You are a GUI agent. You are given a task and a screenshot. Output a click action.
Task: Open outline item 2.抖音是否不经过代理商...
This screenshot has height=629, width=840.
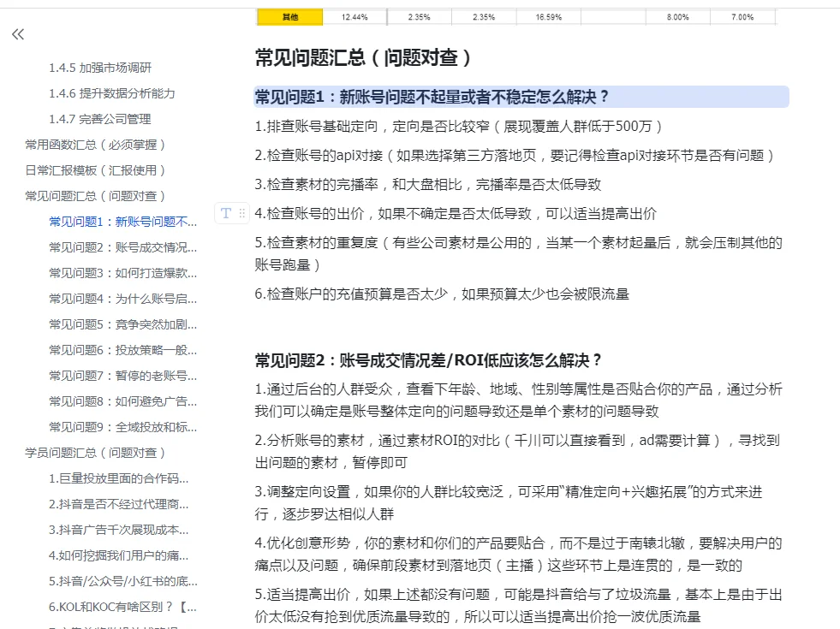pyautogui.click(x=119, y=505)
